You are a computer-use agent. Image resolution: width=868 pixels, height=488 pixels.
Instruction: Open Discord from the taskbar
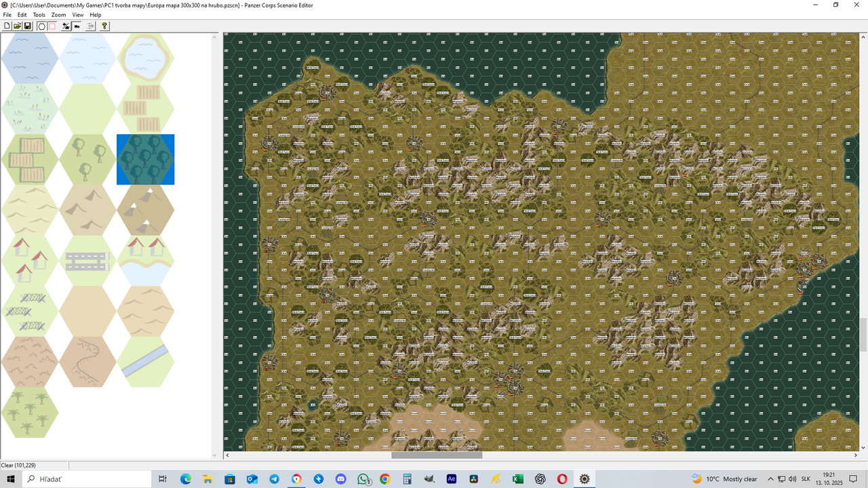pos(340,479)
